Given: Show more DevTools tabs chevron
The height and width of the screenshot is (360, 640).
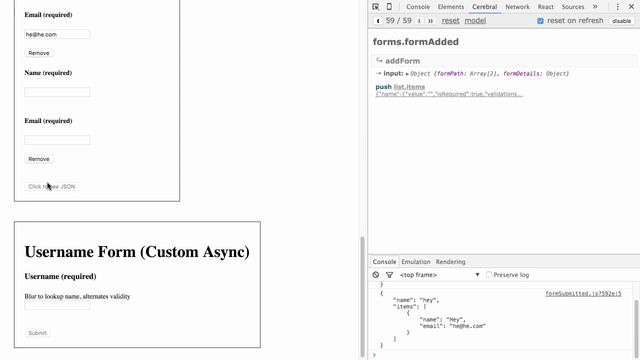Looking at the screenshot, I should coord(595,7).
